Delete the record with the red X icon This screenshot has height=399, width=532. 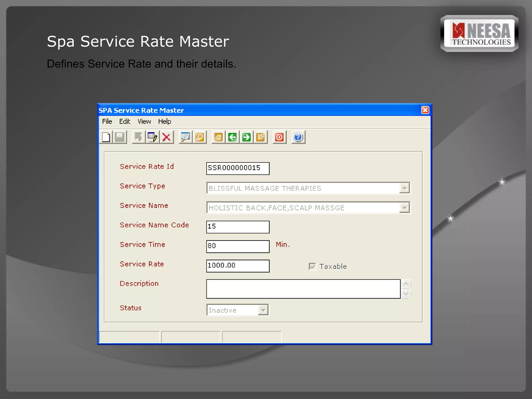pyautogui.click(x=167, y=137)
